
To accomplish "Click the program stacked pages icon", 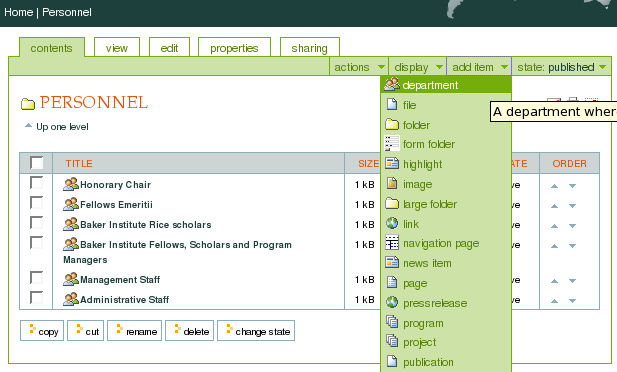I will pos(392,322).
